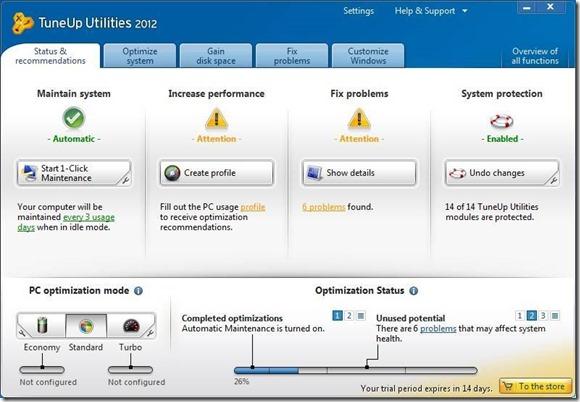Open info icon beside Optimization Status

[x=414, y=291]
